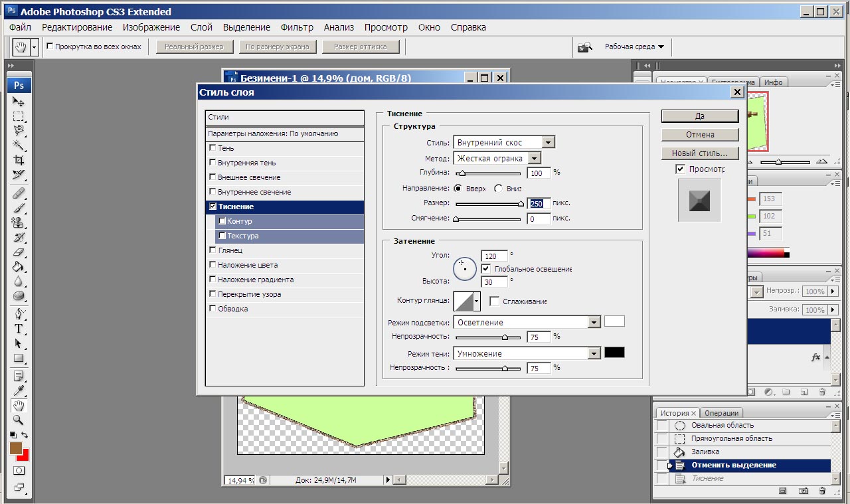The width and height of the screenshot is (850, 504).
Task: Select the Zoom tool in the toolbox
Action: tap(19, 420)
